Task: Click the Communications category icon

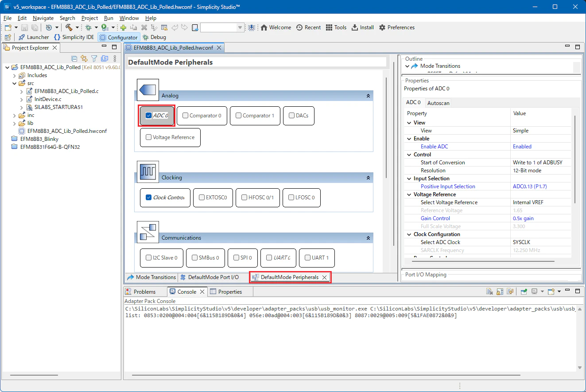Action: [148, 232]
